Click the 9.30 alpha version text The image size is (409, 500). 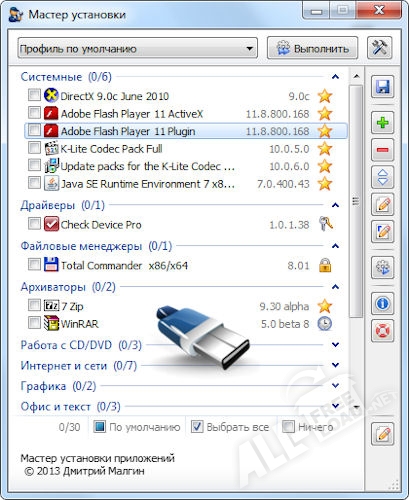click(284, 306)
